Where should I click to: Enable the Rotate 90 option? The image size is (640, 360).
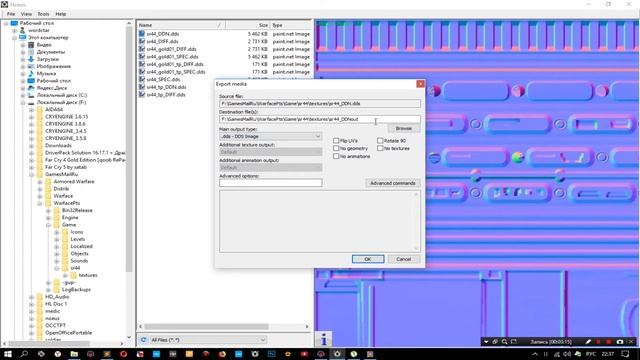[380, 140]
